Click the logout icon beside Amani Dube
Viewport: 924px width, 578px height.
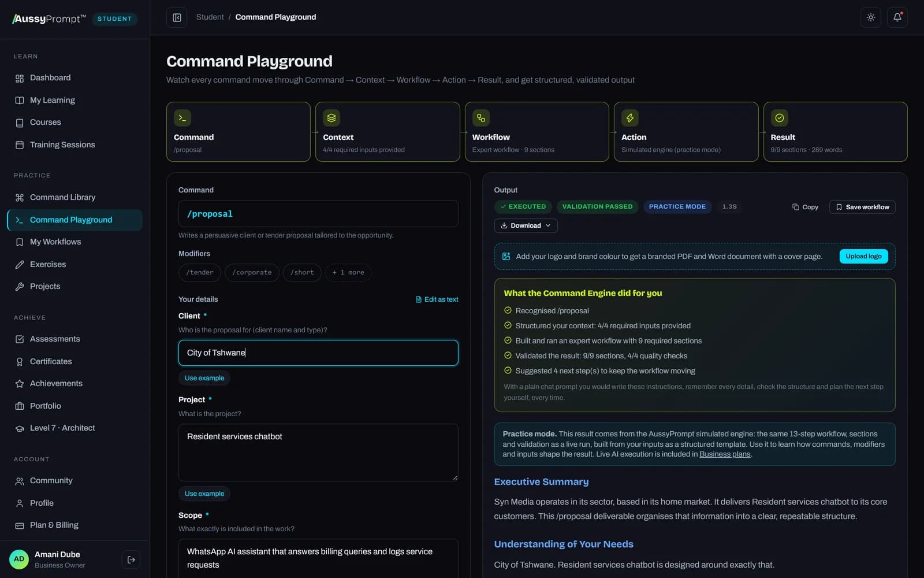point(131,560)
